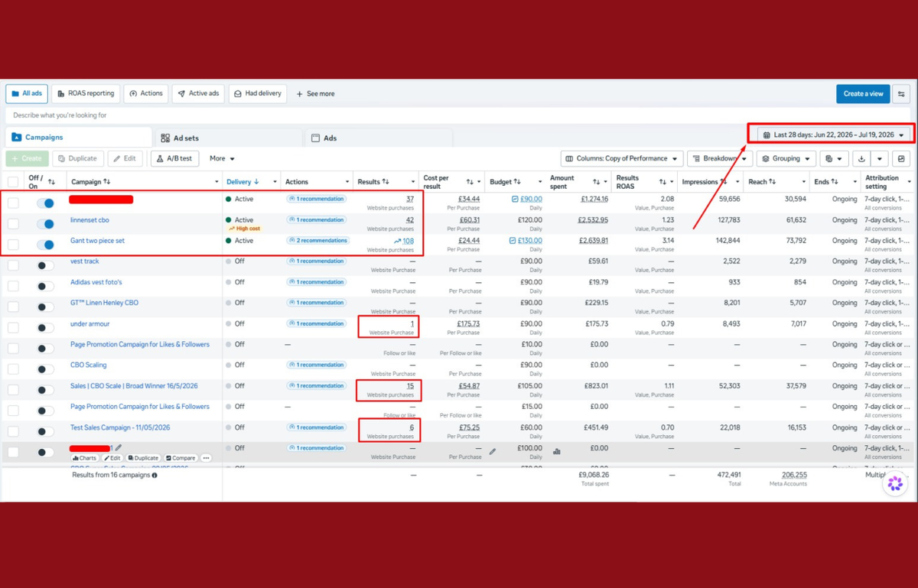
Task: Click the export download icon
Action: [861, 159]
